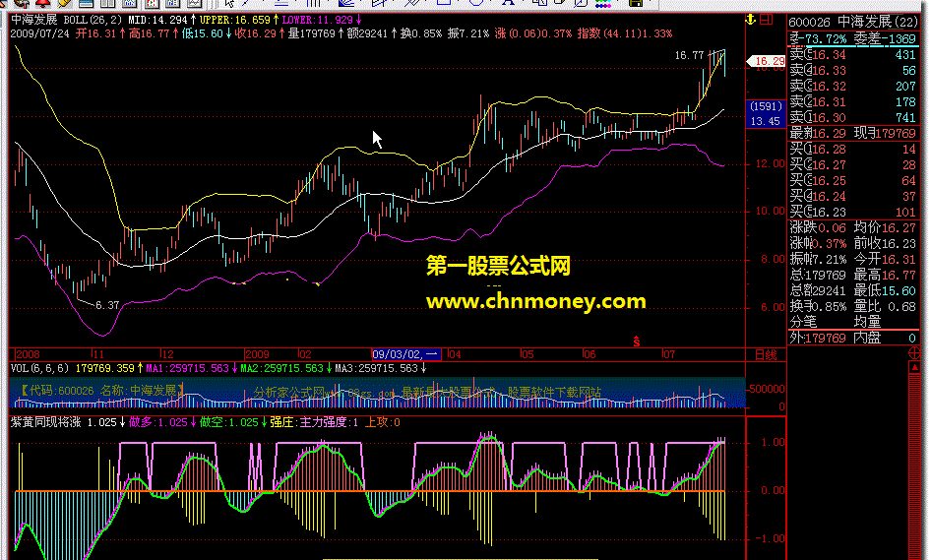Click the buy price row 16.28
The height and width of the screenshot is (560, 931).
853,149
